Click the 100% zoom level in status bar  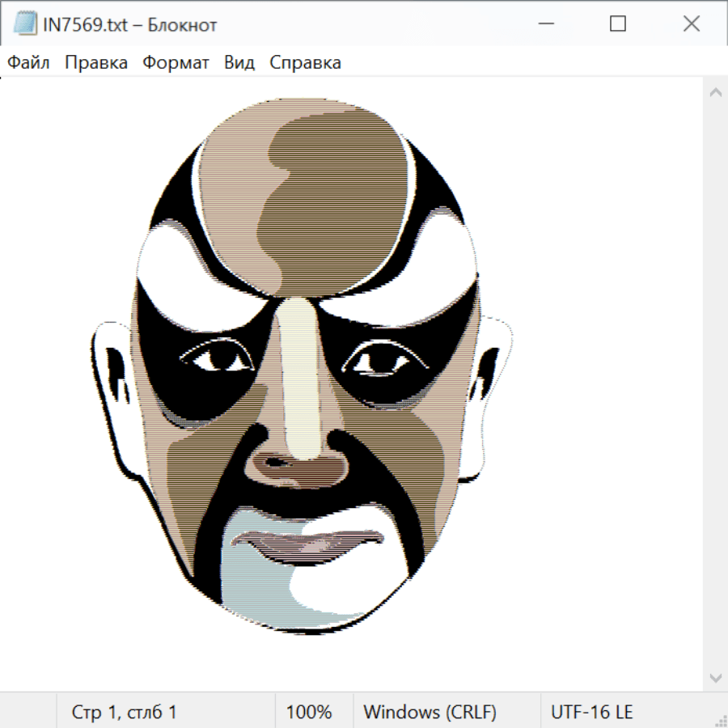309,712
